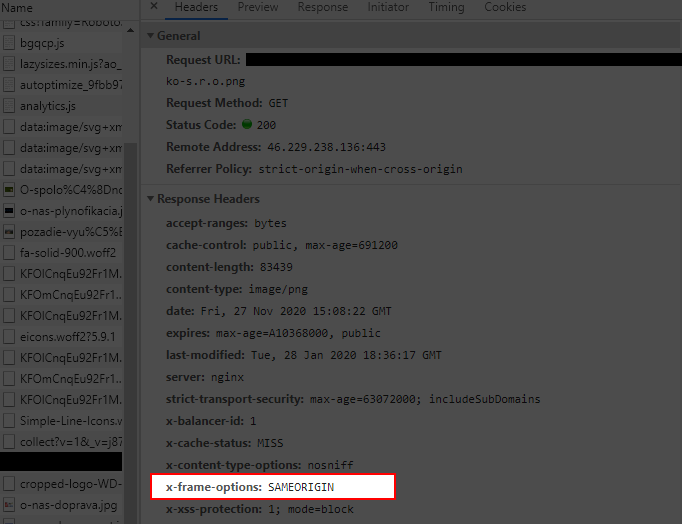Click the thumbnail icon for pozadie-vyu image

(x=9, y=231)
